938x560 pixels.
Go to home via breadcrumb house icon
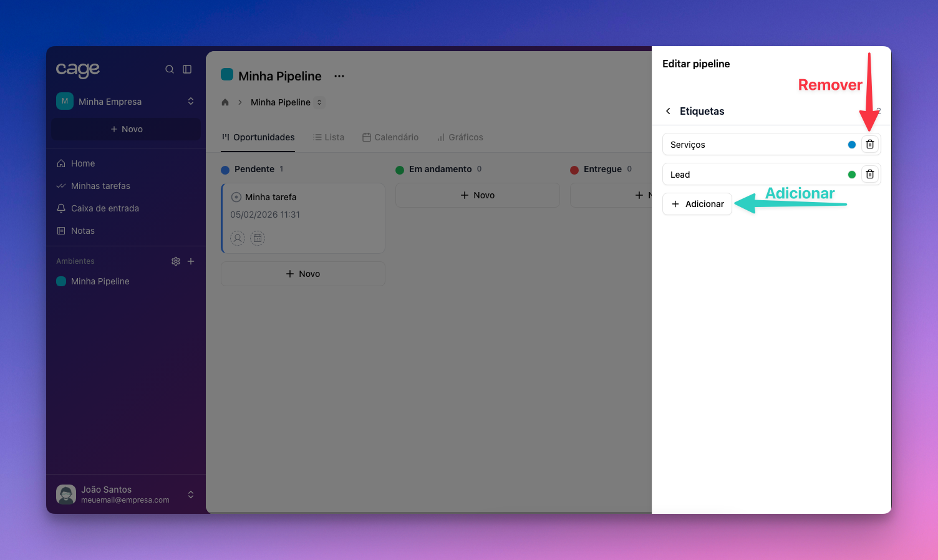point(225,102)
